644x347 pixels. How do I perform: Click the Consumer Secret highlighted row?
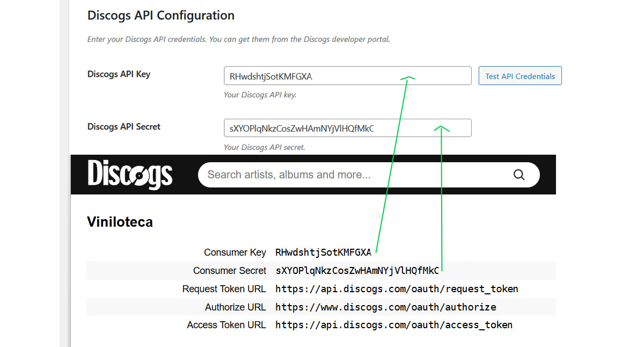[322, 270]
